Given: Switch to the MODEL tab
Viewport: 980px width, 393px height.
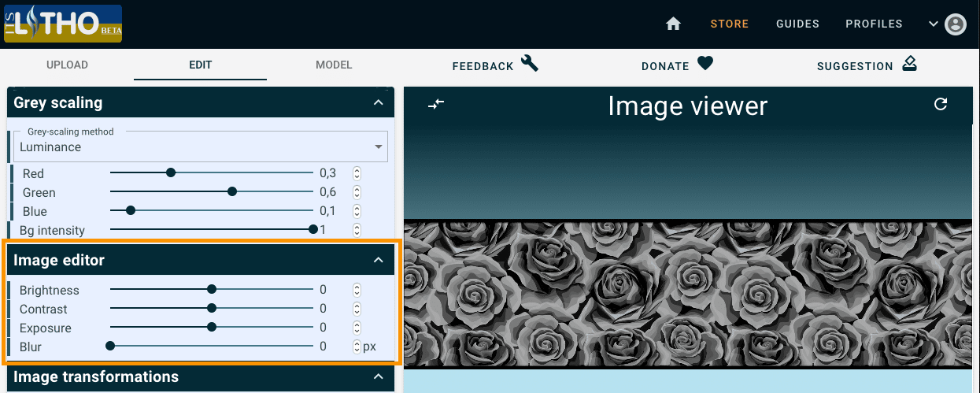Looking at the screenshot, I should (x=334, y=65).
